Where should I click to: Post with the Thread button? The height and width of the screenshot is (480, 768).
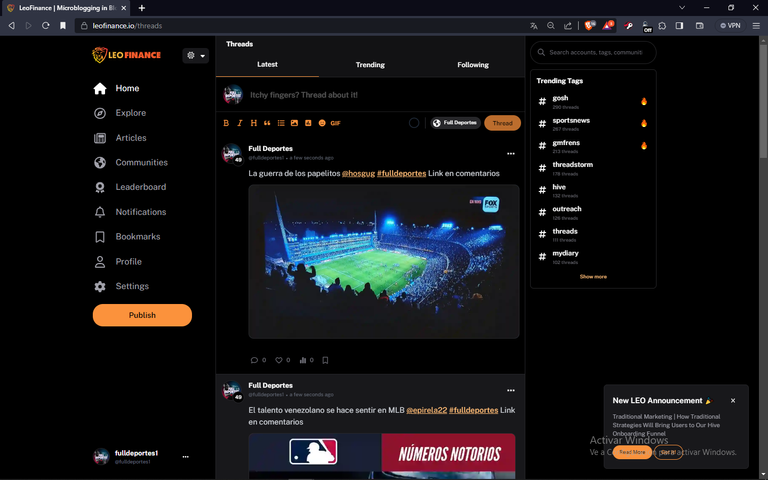tap(502, 123)
